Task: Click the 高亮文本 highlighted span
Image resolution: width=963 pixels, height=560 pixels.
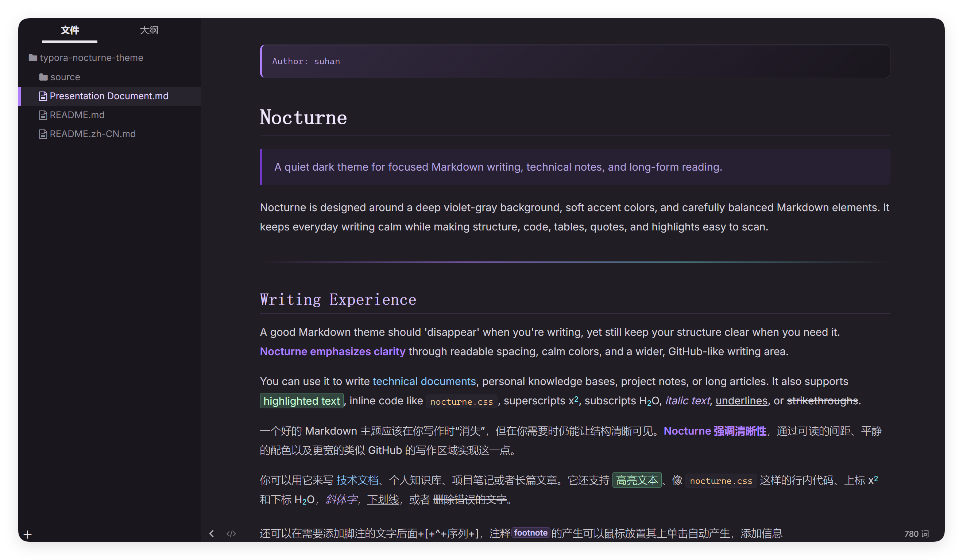Action: (x=637, y=480)
